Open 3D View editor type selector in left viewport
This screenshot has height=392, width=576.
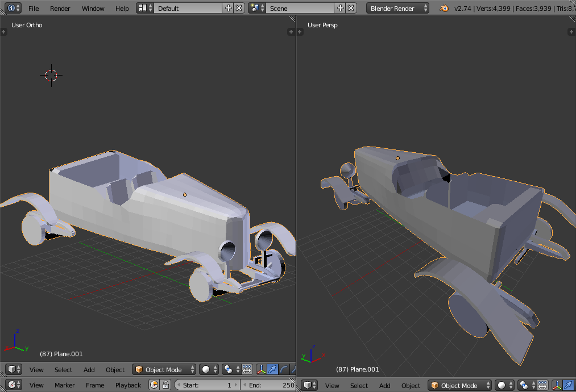click(x=13, y=369)
